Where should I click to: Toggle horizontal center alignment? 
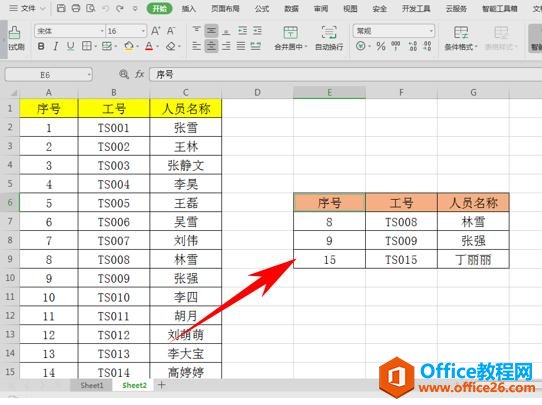click(211, 46)
